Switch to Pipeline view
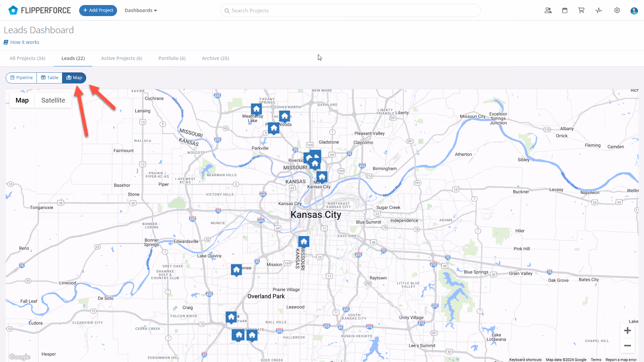Image resolution: width=644 pixels, height=362 pixels. (x=21, y=78)
